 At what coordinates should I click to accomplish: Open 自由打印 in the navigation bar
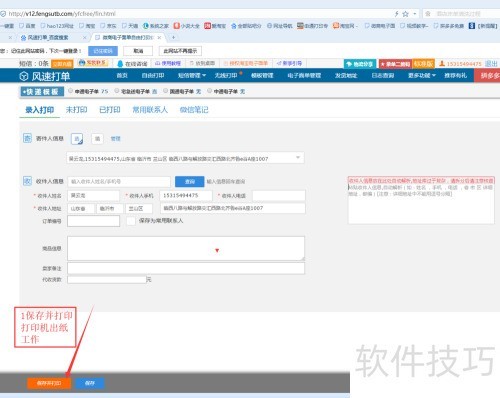(153, 76)
